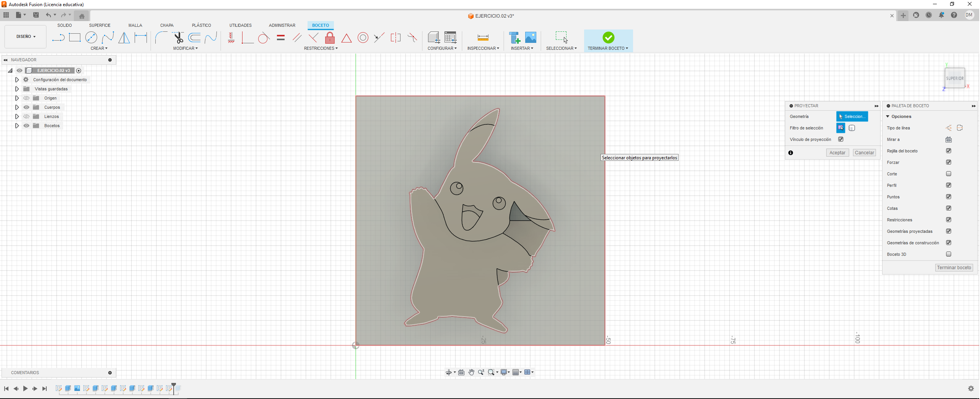Toggle Vínculo de proyección checkbox
This screenshot has width=980, height=399.
[x=841, y=139]
